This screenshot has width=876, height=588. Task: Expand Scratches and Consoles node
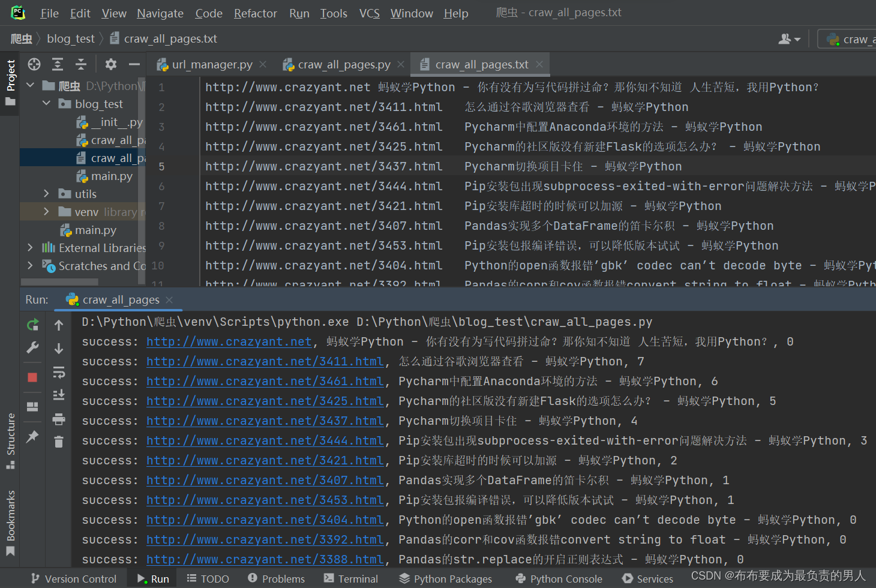pyautogui.click(x=31, y=266)
